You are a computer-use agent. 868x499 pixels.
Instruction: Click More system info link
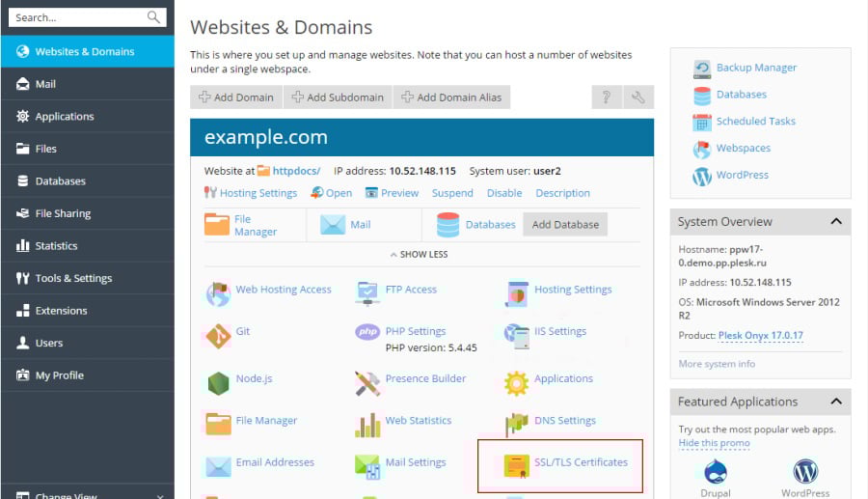click(717, 364)
